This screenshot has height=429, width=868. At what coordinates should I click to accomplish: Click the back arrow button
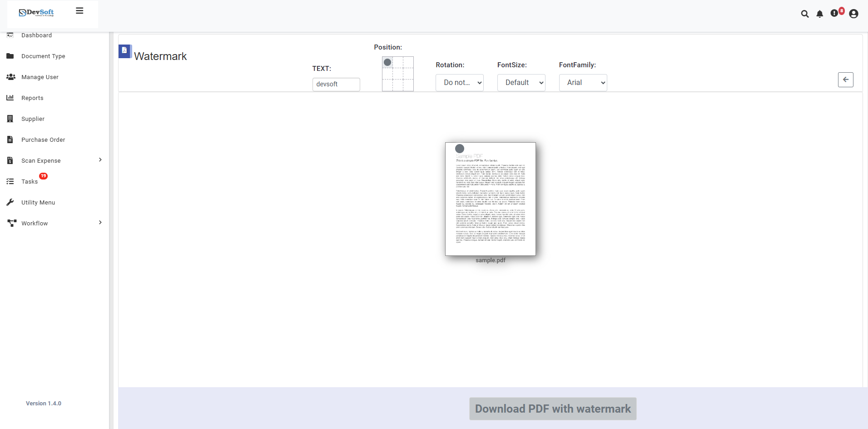coord(845,80)
